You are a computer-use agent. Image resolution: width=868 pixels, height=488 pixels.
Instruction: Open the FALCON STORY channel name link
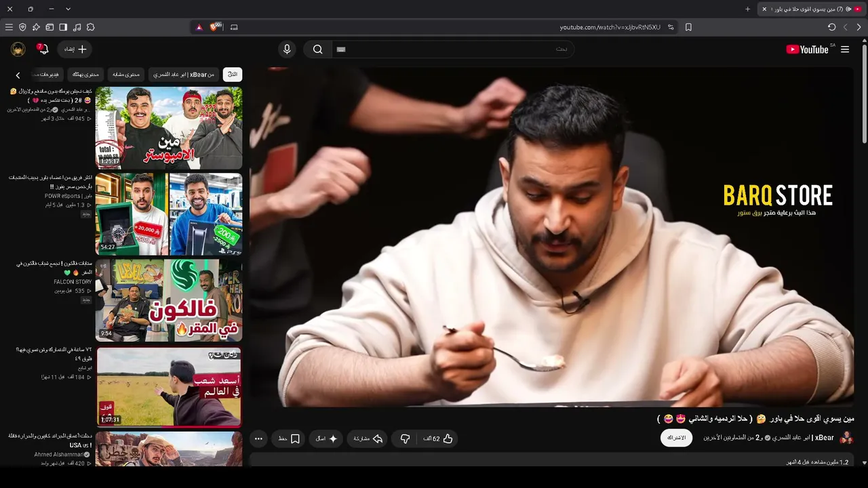(x=73, y=282)
